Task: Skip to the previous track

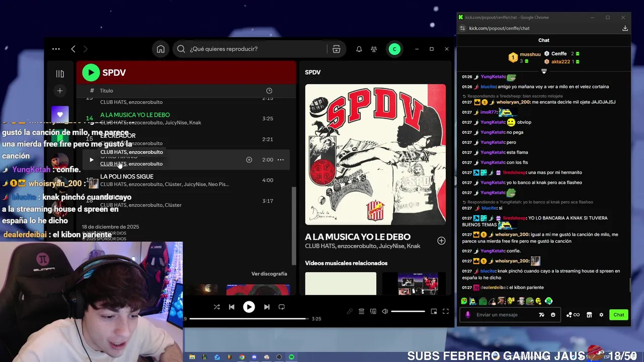Action: click(x=231, y=307)
